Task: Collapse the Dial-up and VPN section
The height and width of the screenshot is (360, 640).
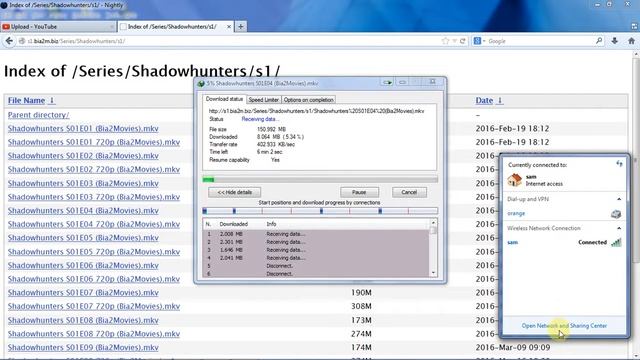Action: 619,199
